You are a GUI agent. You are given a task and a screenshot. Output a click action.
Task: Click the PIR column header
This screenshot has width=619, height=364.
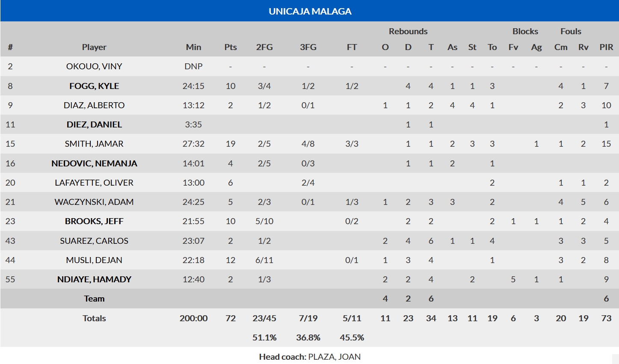click(x=606, y=47)
